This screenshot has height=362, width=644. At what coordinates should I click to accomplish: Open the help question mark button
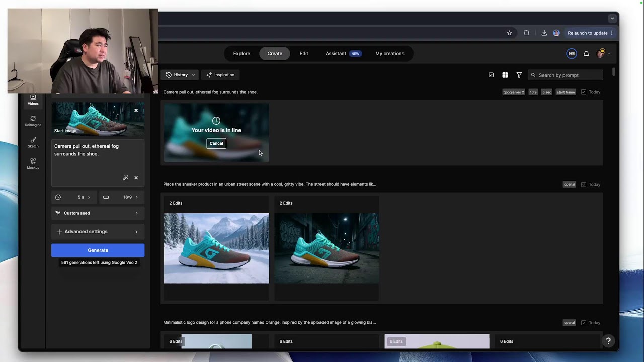point(608,341)
